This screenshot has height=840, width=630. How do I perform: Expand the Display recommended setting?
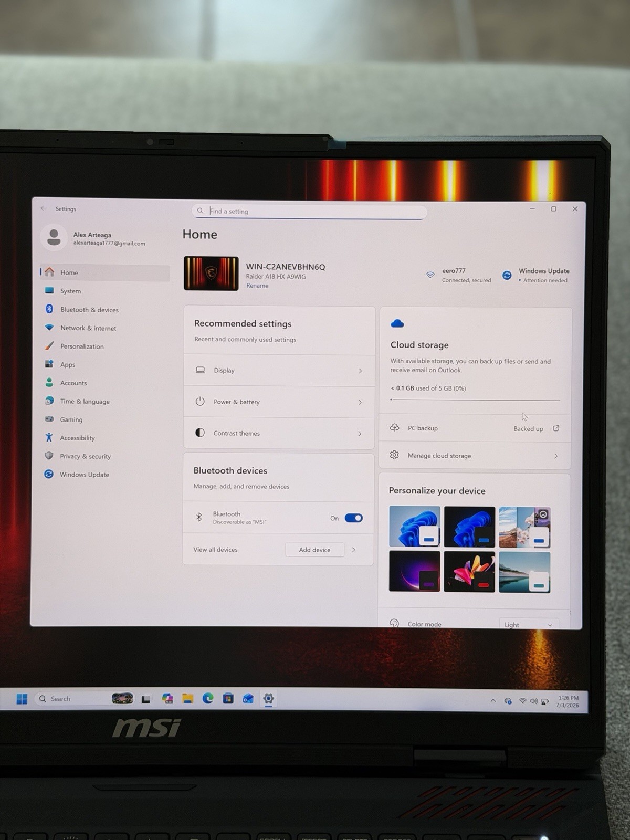pyautogui.click(x=279, y=371)
